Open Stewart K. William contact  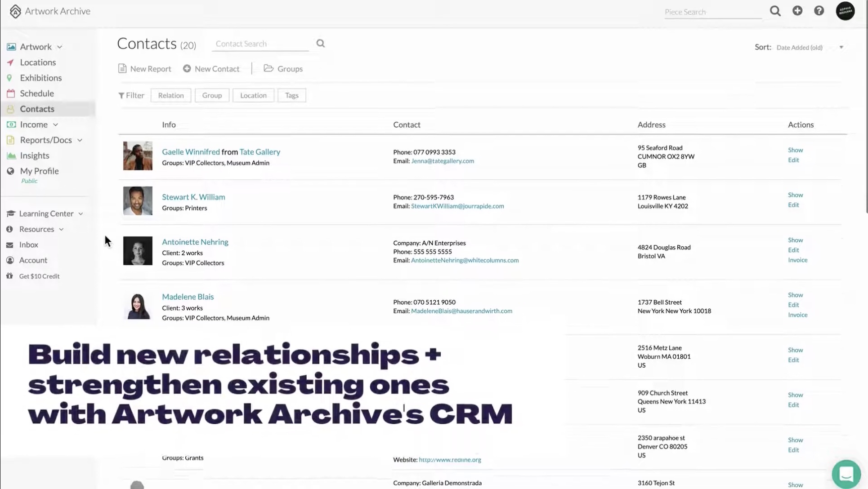click(x=193, y=197)
